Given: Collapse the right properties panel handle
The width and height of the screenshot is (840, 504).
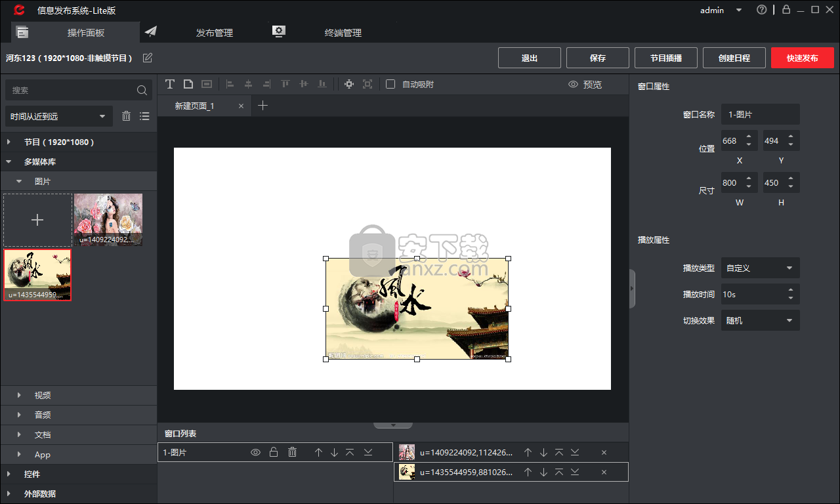Looking at the screenshot, I should click(632, 289).
